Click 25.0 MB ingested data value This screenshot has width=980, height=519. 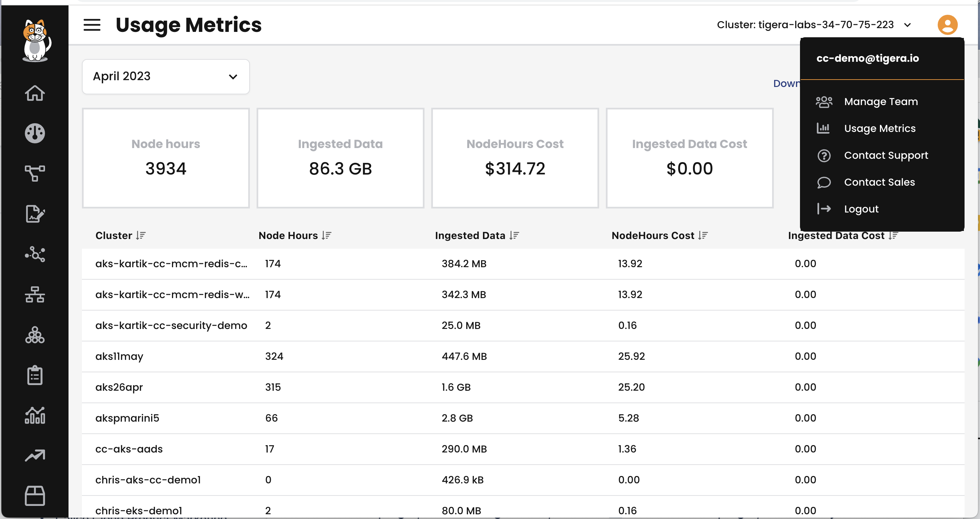tap(461, 326)
